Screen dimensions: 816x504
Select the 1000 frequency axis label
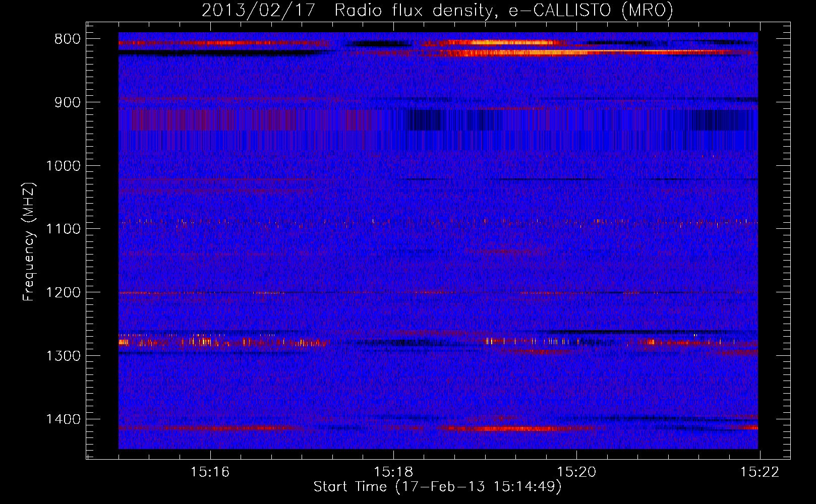63,166
